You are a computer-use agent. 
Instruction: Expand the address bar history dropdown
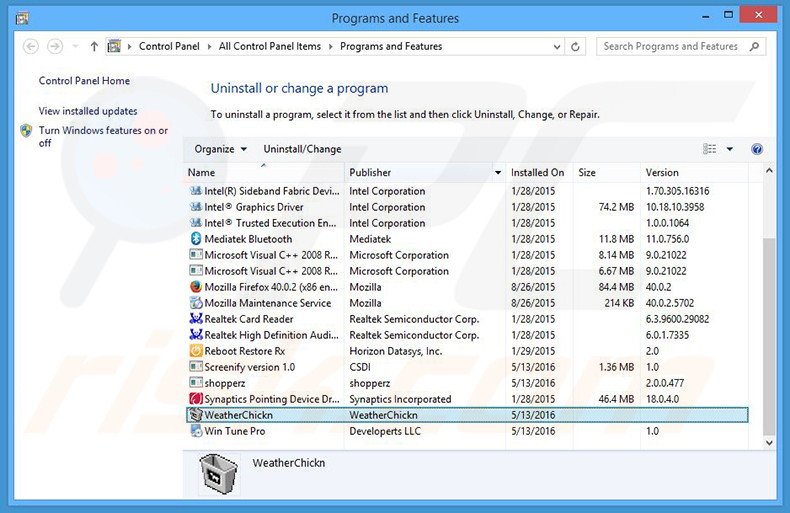[x=557, y=46]
